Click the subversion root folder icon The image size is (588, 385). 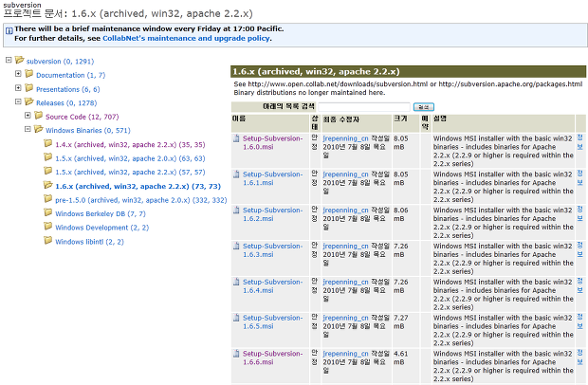(x=20, y=60)
